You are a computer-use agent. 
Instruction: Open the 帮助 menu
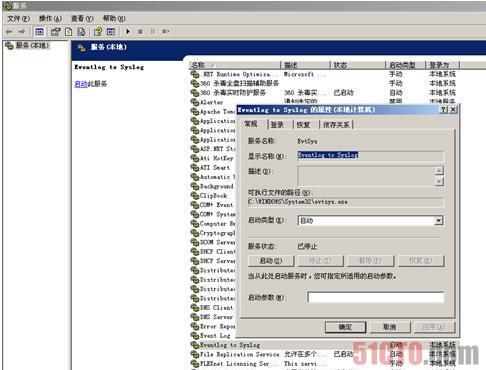pyautogui.click(x=114, y=18)
